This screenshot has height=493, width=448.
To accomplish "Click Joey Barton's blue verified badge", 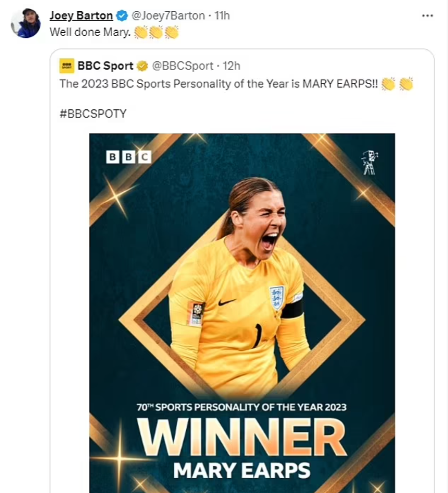I will point(122,16).
